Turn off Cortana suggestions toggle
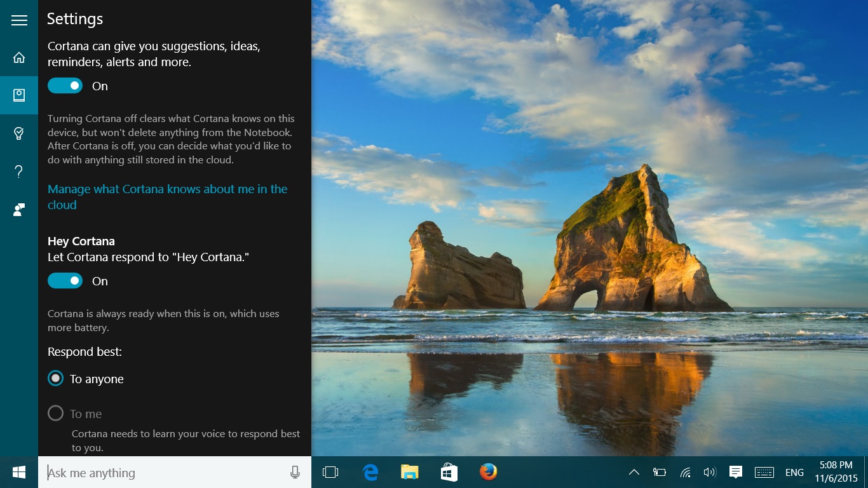 pyautogui.click(x=65, y=86)
